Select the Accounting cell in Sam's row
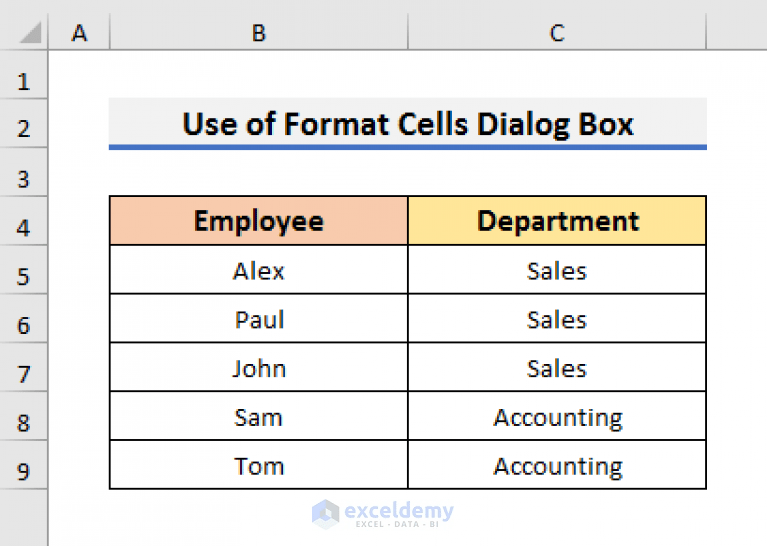767x546 pixels. 557,416
